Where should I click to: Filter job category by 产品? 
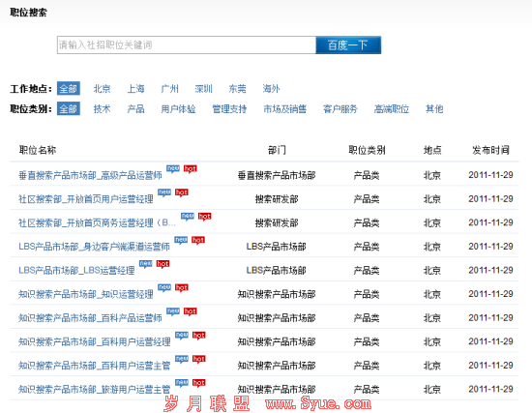point(135,109)
